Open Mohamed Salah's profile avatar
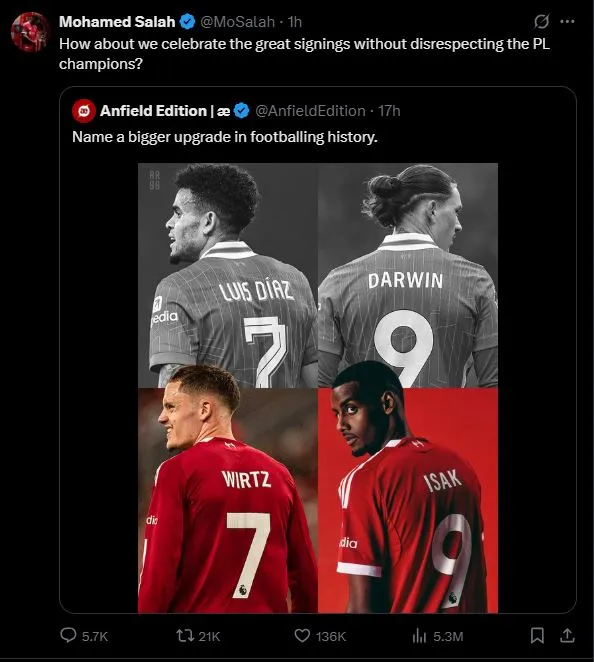The width and height of the screenshot is (594, 662). [30, 32]
